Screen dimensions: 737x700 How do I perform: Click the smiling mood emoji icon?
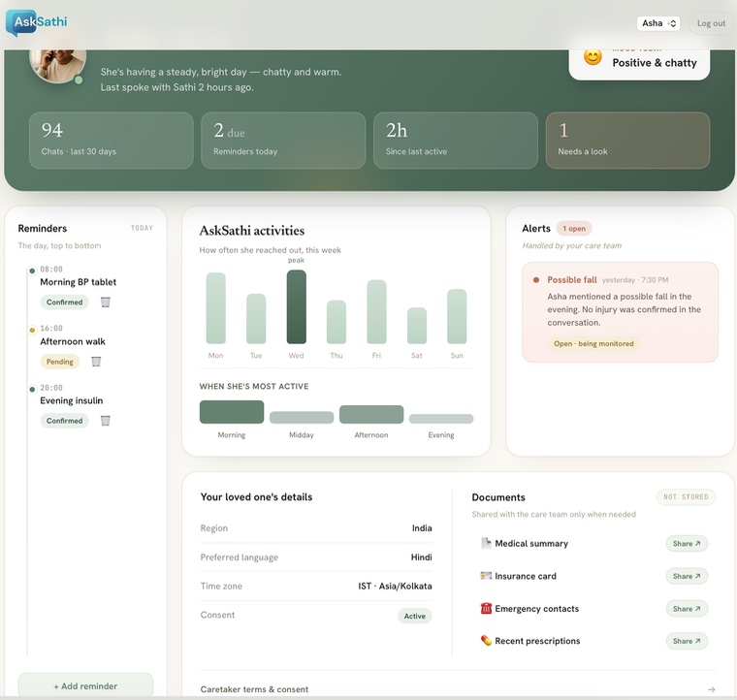pos(593,57)
